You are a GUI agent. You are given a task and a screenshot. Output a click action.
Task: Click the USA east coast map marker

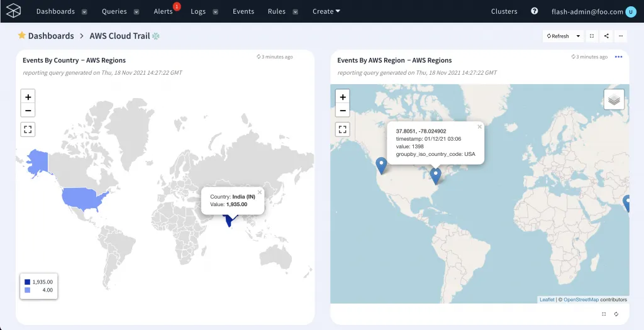coord(435,175)
